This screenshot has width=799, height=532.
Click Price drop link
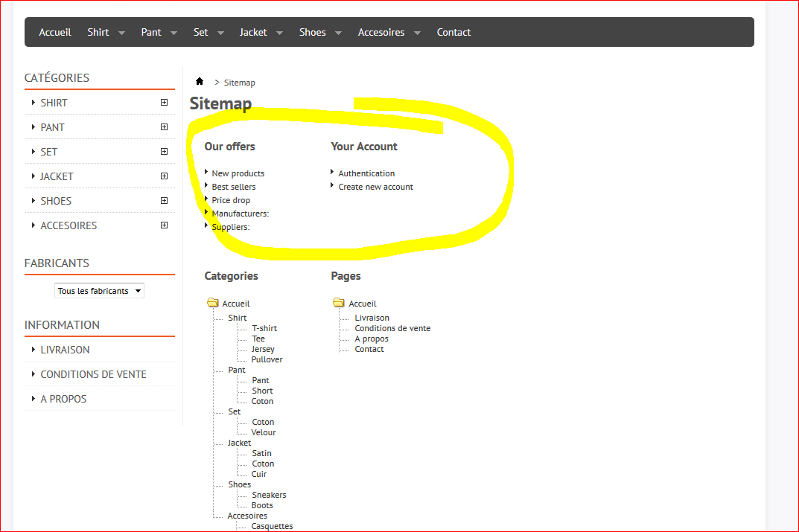(231, 200)
